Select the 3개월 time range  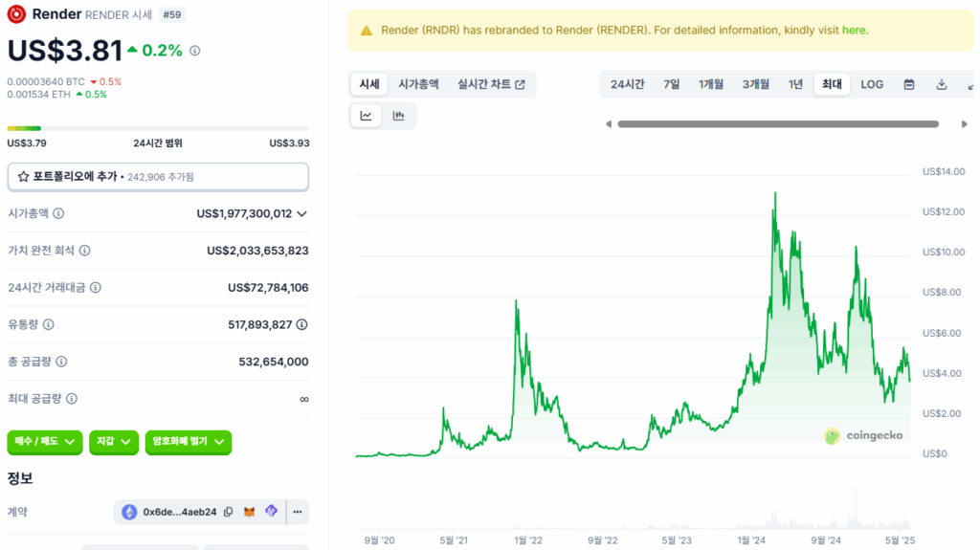pos(756,84)
